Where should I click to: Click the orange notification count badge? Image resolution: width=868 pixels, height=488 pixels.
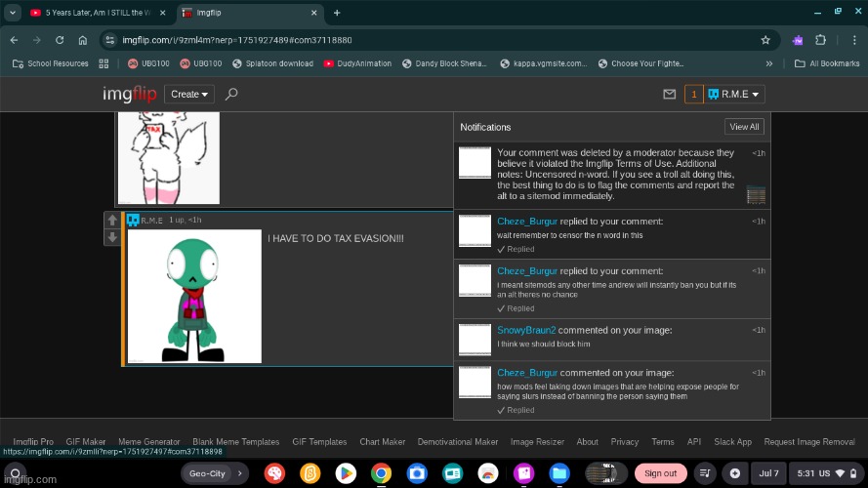click(x=693, y=94)
